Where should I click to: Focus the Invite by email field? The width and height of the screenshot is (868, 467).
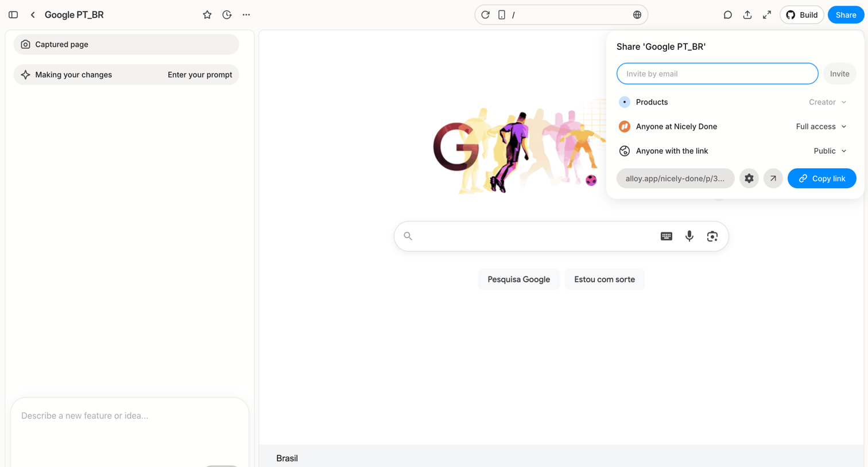pyautogui.click(x=717, y=73)
